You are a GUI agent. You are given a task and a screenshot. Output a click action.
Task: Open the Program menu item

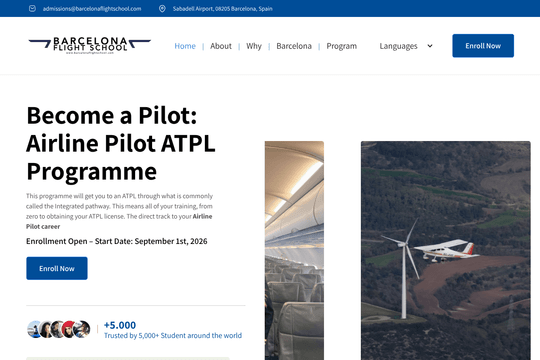pyautogui.click(x=342, y=46)
